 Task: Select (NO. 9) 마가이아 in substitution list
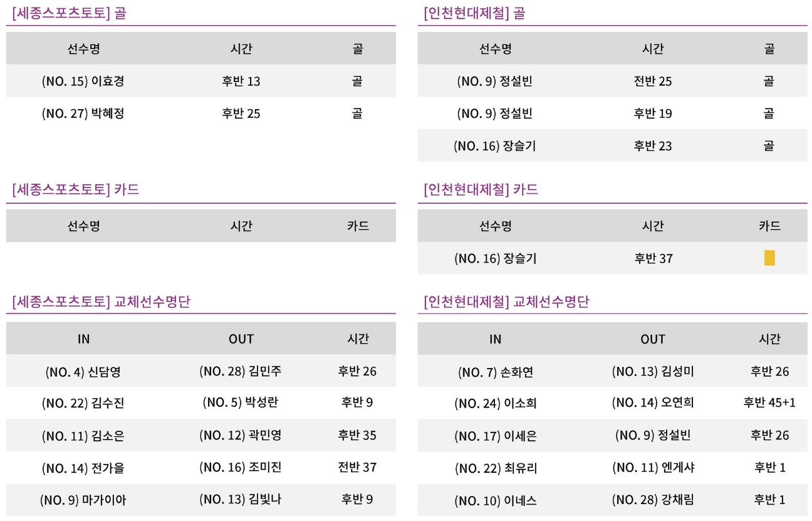point(83,500)
